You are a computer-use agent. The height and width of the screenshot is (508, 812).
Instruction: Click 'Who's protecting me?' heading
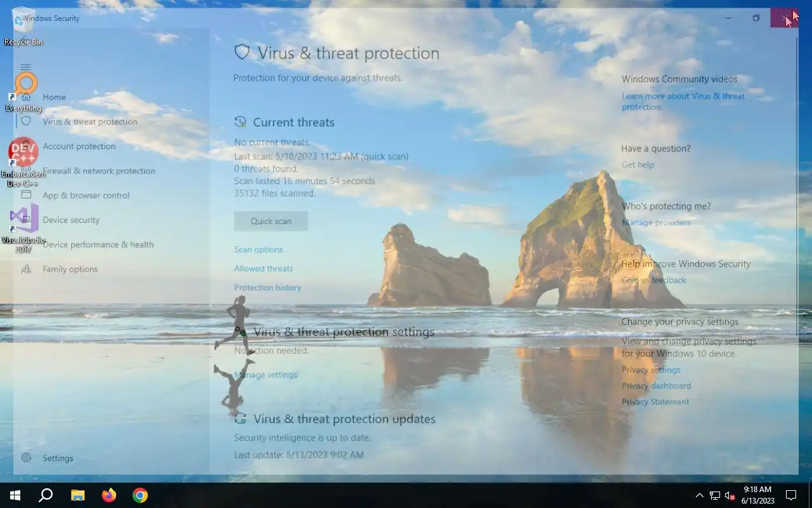666,206
